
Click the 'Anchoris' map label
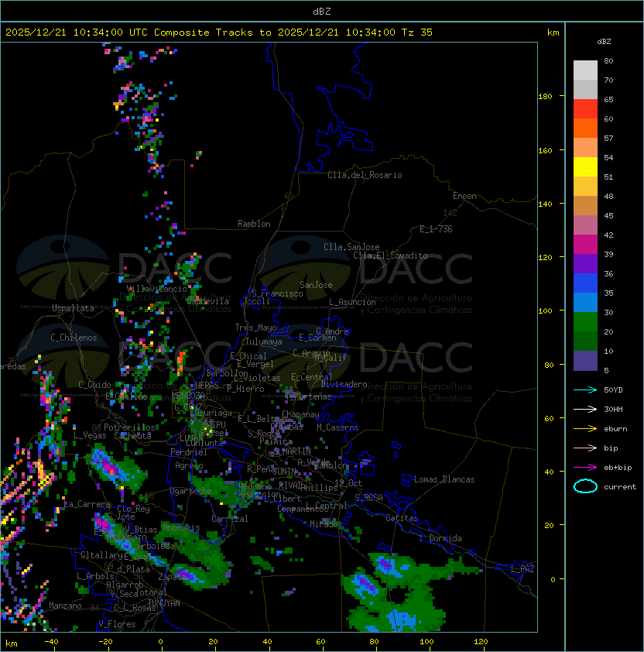pyautogui.click(x=181, y=527)
